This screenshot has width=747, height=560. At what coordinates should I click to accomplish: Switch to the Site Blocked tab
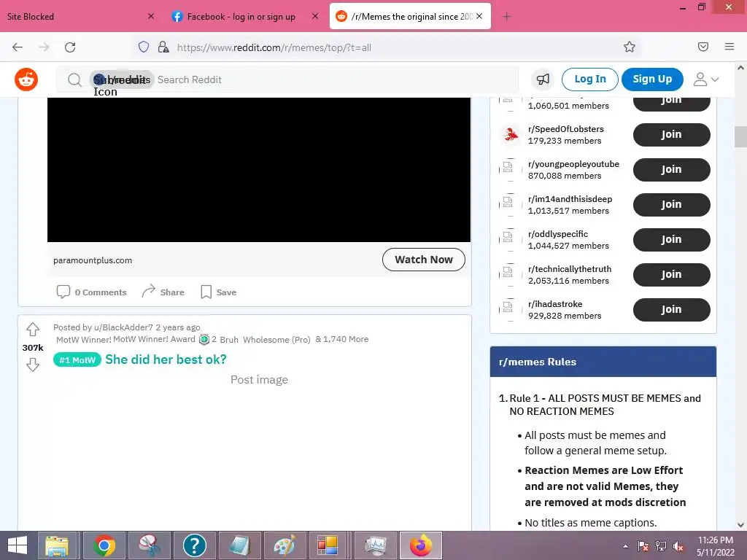pos(71,16)
